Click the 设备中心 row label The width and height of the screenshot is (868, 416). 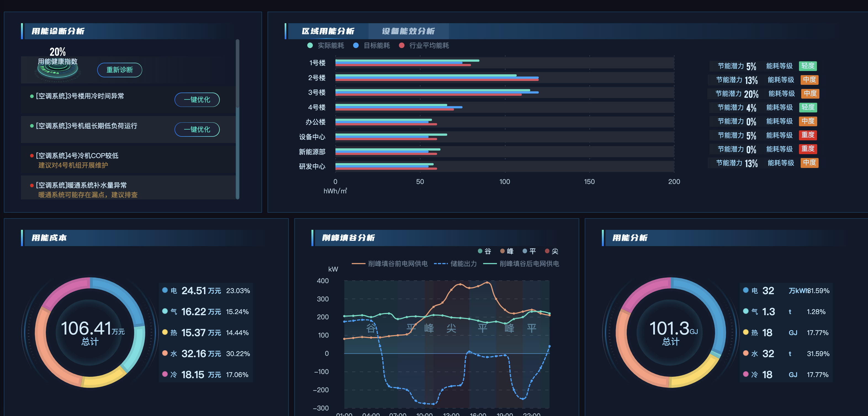[x=312, y=137]
